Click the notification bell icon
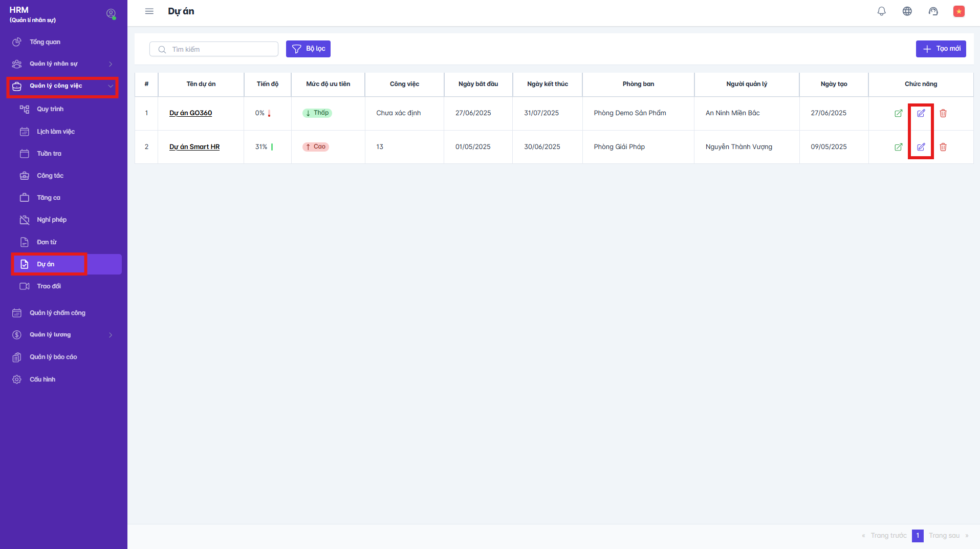 tap(881, 11)
